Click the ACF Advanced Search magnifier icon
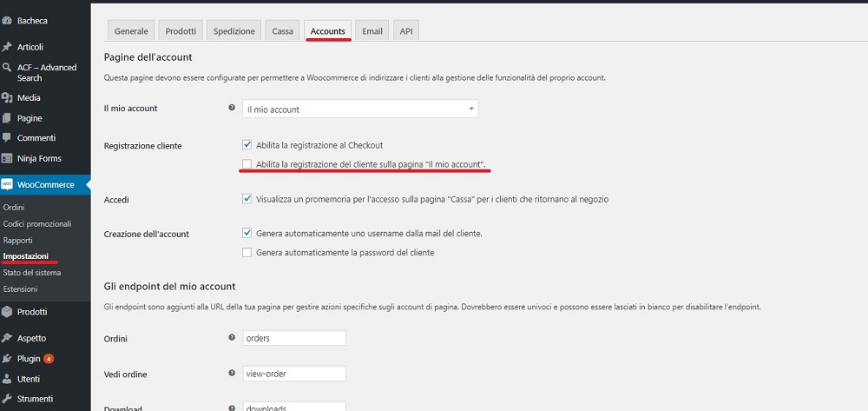This screenshot has height=411, width=868. pyautogui.click(x=7, y=68)
